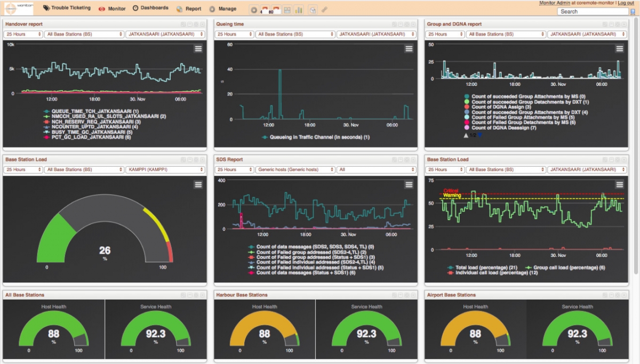Click the gear status icon in the toolbar
Screen dimensions: 640x364
(254, 10)
